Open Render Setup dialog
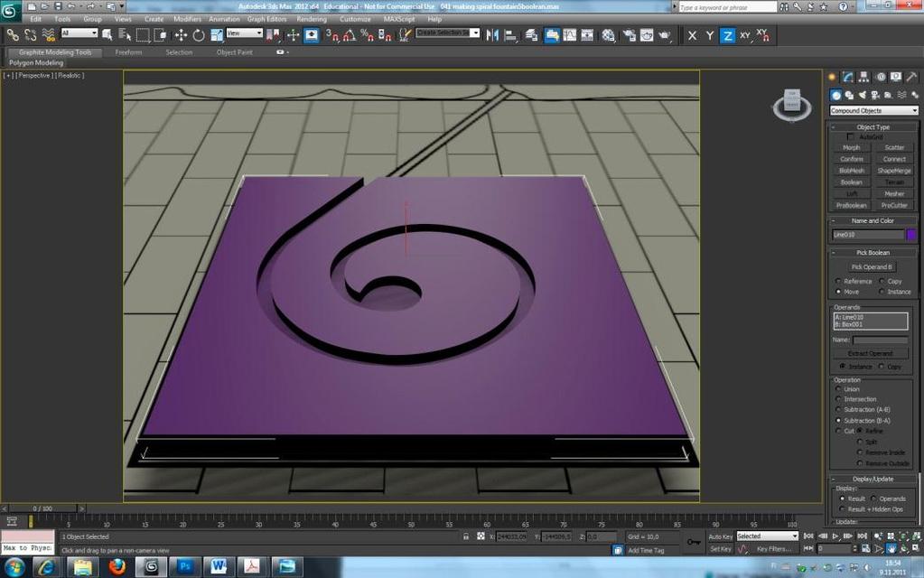The image size is (924, 578). (630, 35)
